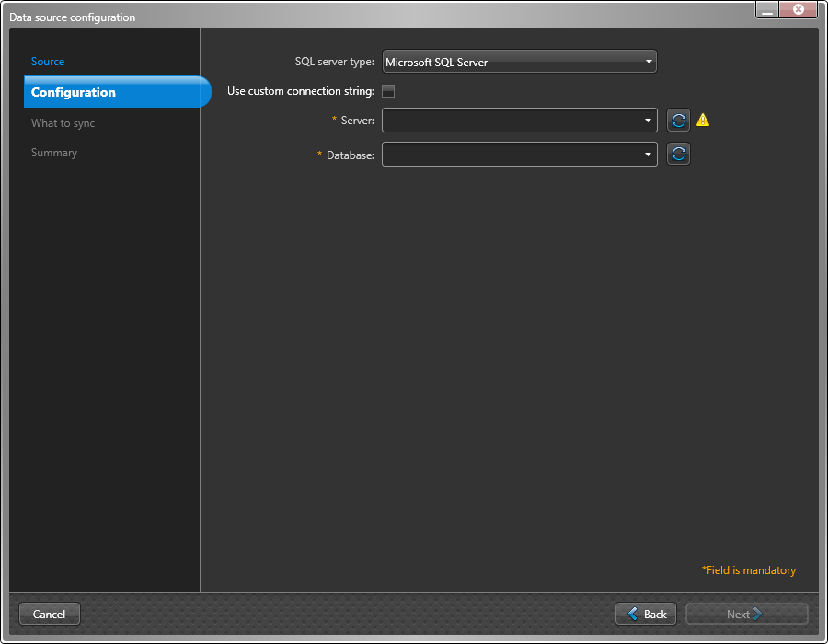The image size is (828, 644).
Task: Cancel the data source configuration
Action: pos(49,614)
